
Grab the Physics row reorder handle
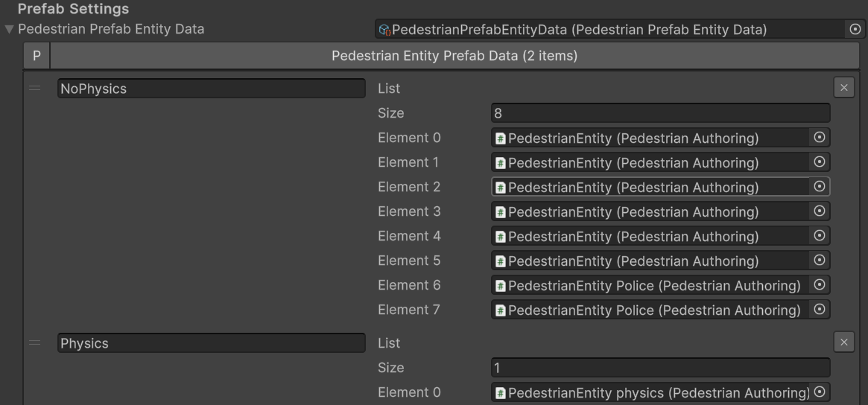click(35, 342)
